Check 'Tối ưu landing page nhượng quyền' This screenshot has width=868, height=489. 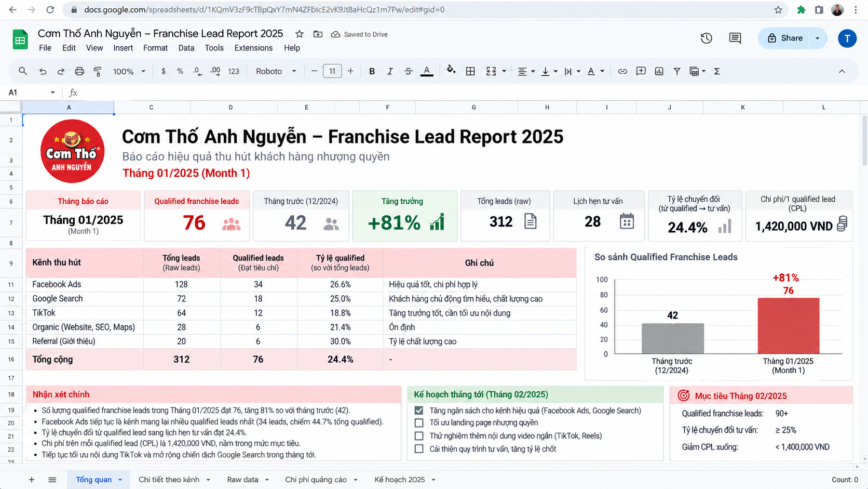click(x=419, y=423)
